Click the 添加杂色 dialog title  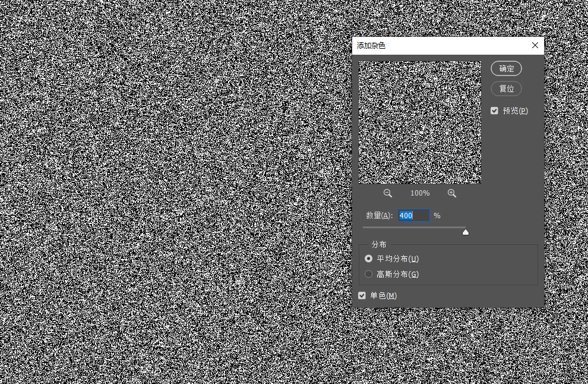coord(371,46)
